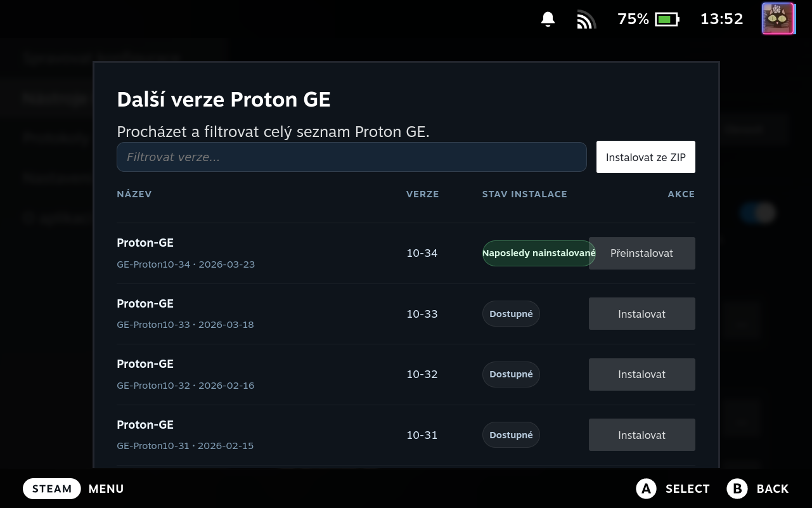
Task: Open the user avatar profile picture
Action: pos(778,18)
